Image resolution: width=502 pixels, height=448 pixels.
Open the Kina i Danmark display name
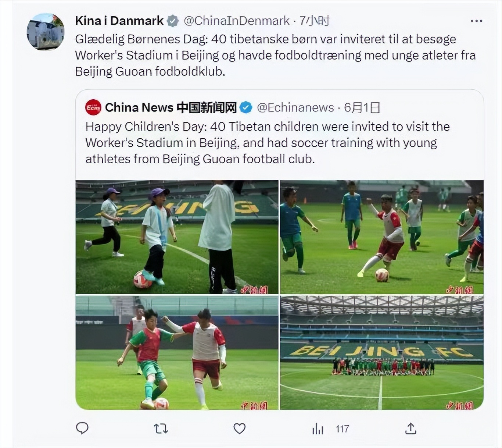pyautogui.click(x=119, y=21)
